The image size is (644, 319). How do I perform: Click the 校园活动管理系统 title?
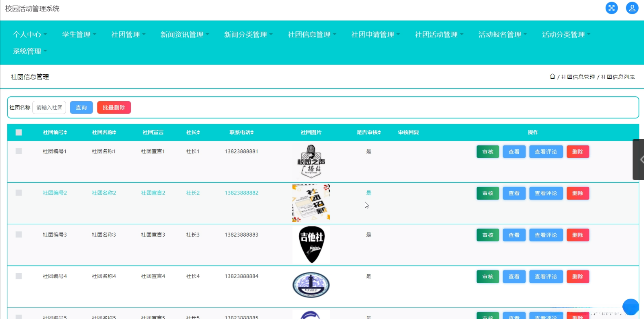[32, 9]
